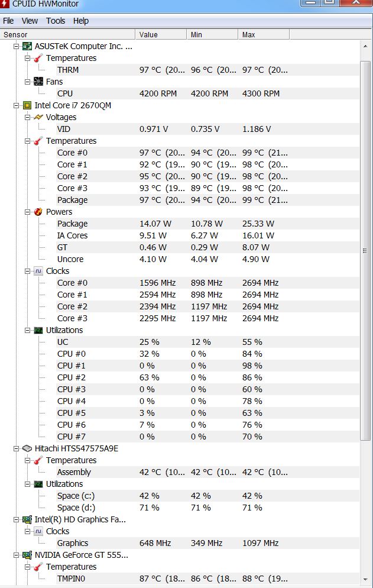Open the File menu
The image size is (373, 588).
8,21
